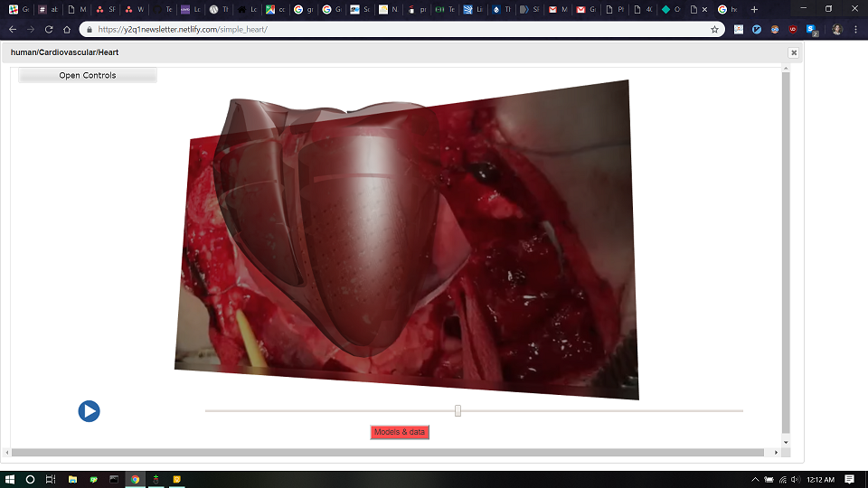Click the vertical scrollbar up arrow

click(786, 68)
